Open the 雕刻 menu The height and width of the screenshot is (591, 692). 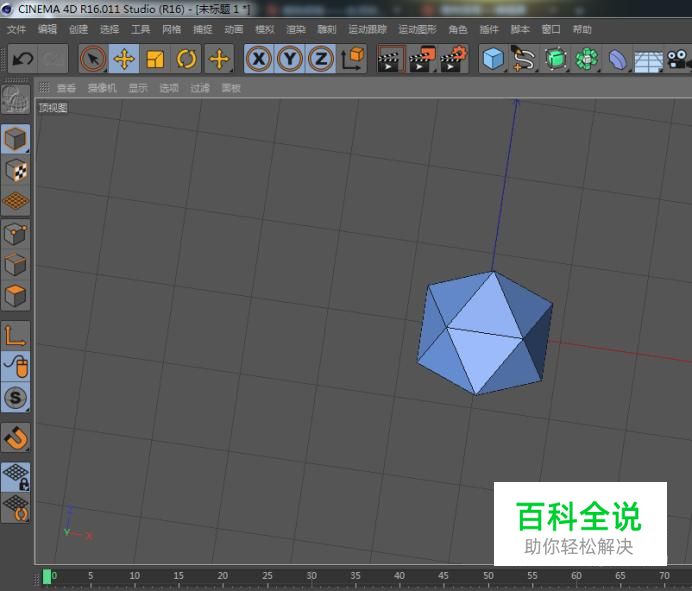point(327,30)
